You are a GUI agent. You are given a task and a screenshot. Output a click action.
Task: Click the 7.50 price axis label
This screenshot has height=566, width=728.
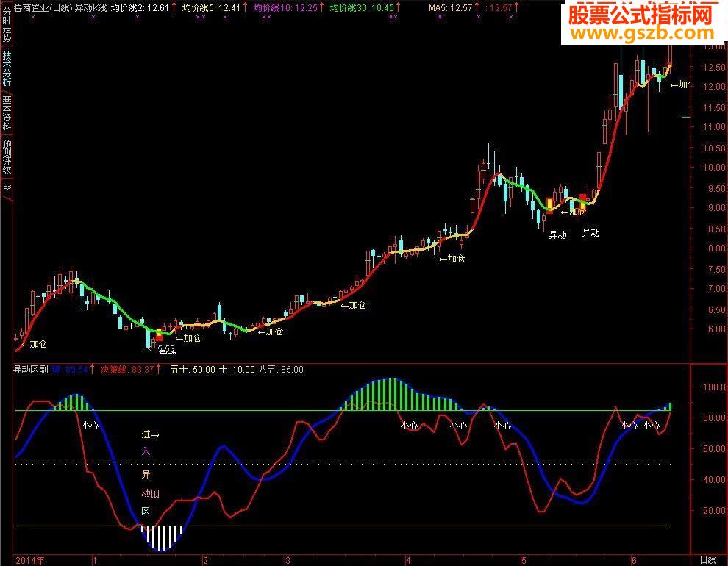[717, 269]
